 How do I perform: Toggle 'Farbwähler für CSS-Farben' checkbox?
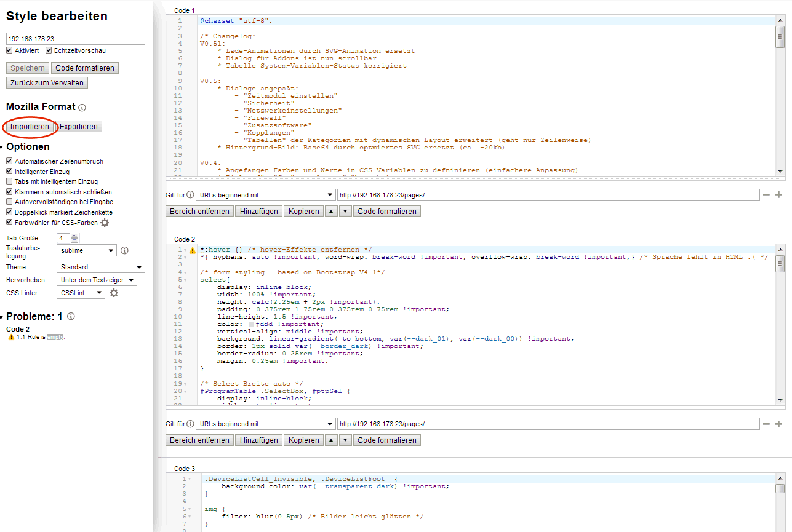[x=9, y=223]
